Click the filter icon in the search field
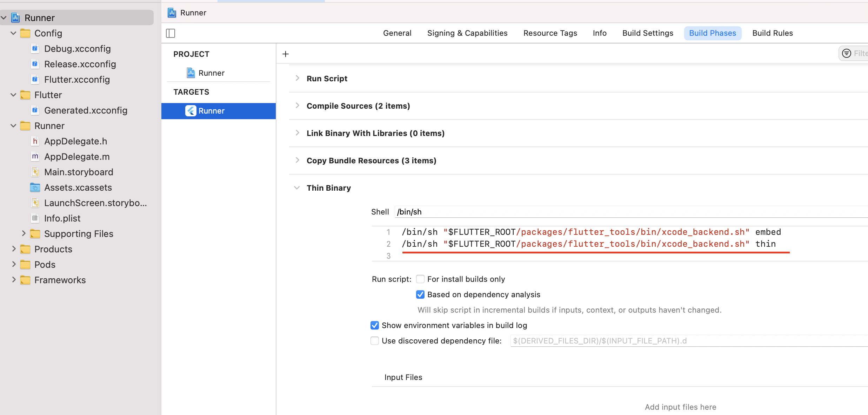Viewport: 868px width, 415px height. click(x=847, y=53)
